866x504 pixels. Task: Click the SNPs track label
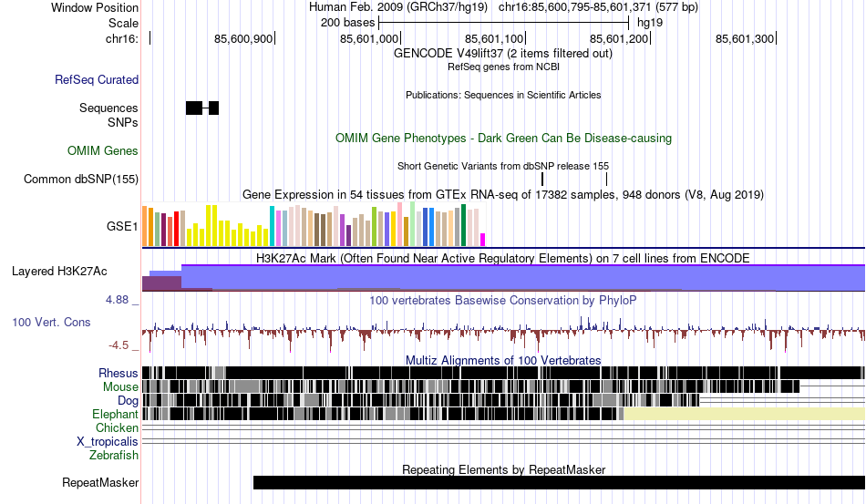point(122,122)
